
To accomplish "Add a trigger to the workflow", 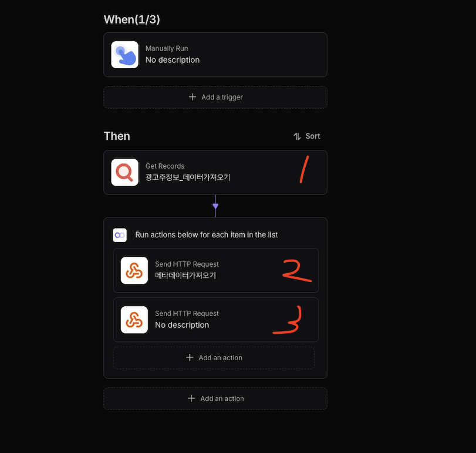I will tap(215, 97).
